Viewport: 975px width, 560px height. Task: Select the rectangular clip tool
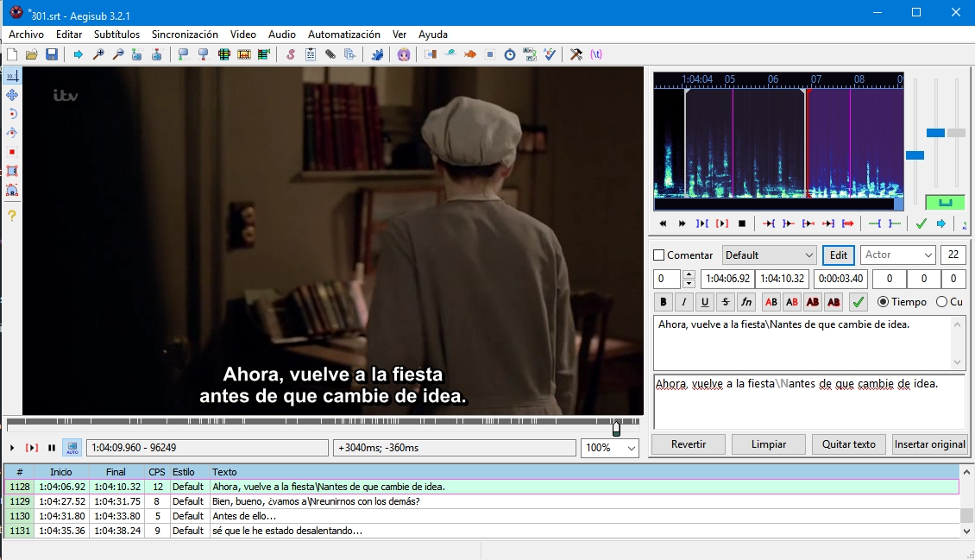point(12,172)
